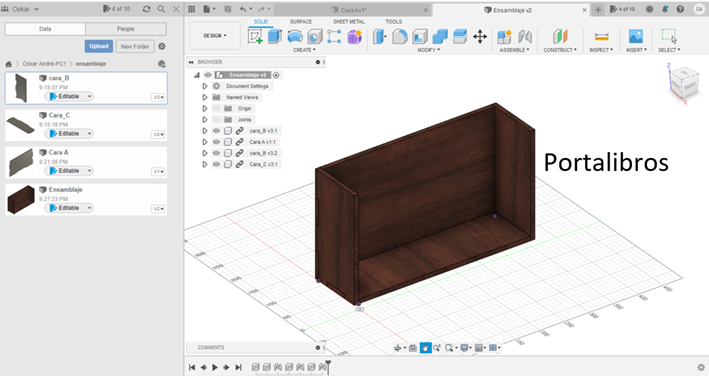This screenshot has width=709, height=376.
Task: Open data panel settings gear
Action: click(162, 46)
